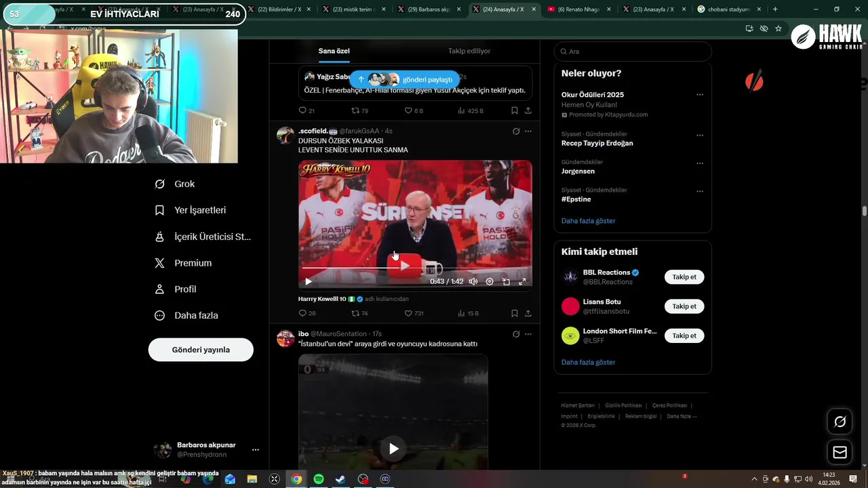Open replies on .scofield tweet (28)
Screen dimensions: 868x488
pyautogui.click(x=307, y=313)
